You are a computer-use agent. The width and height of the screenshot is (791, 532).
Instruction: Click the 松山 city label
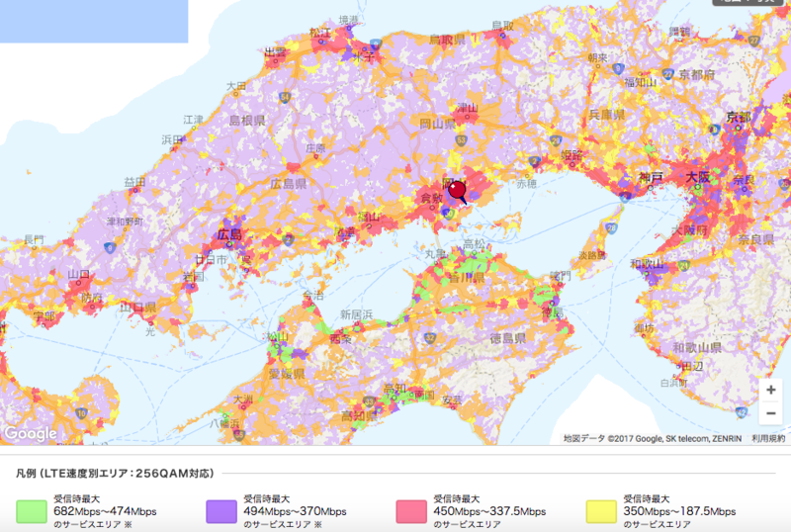(x=278, y=336)
